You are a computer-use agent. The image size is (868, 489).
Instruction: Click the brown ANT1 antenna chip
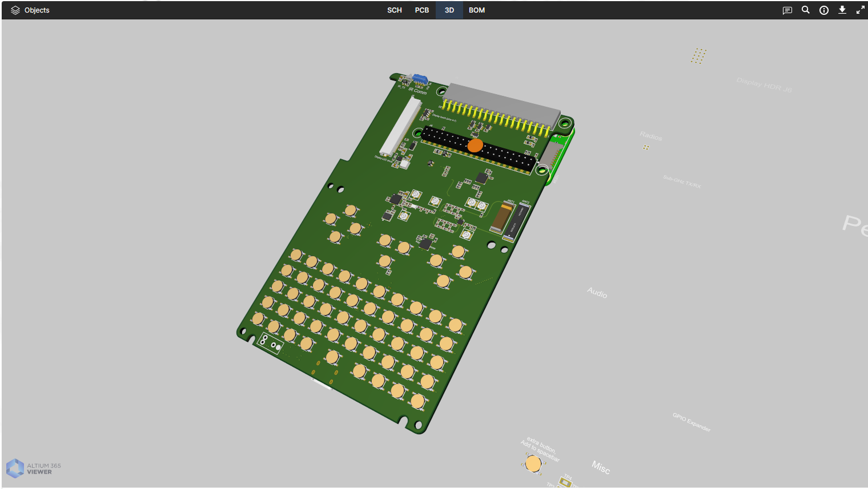501,218
